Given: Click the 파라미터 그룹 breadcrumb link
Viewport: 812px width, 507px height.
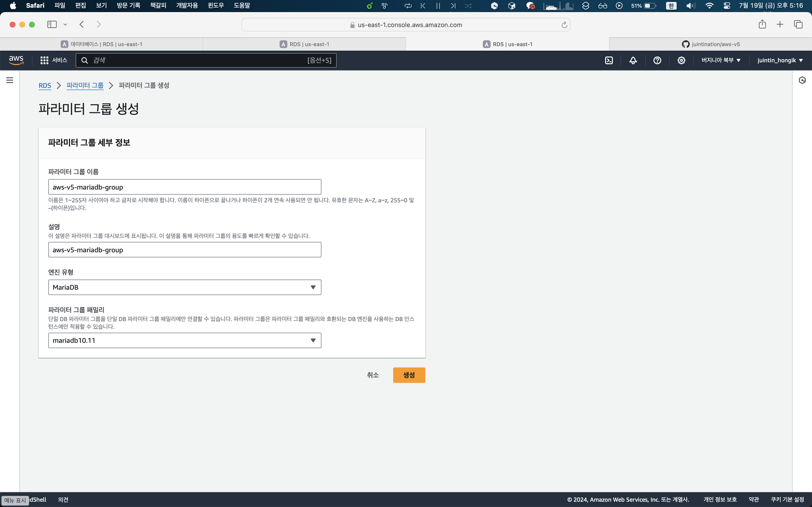Looking at the screenshot, I should tap(85, 85).
